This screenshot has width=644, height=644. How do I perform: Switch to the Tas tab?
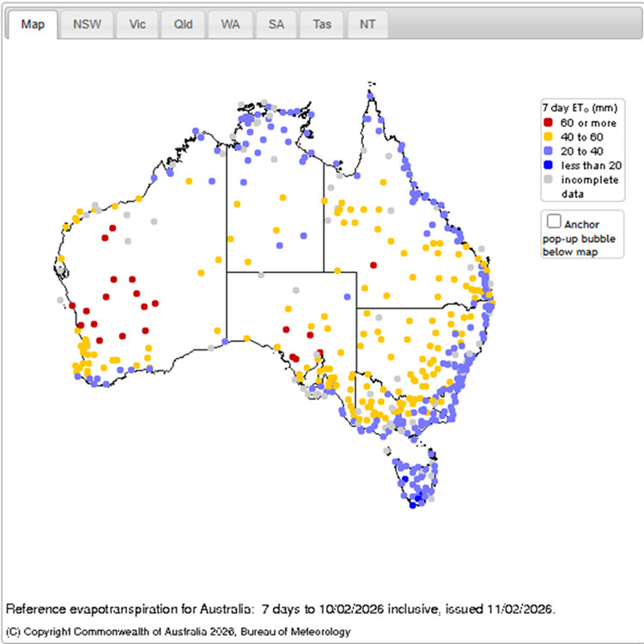pos(322,25)
